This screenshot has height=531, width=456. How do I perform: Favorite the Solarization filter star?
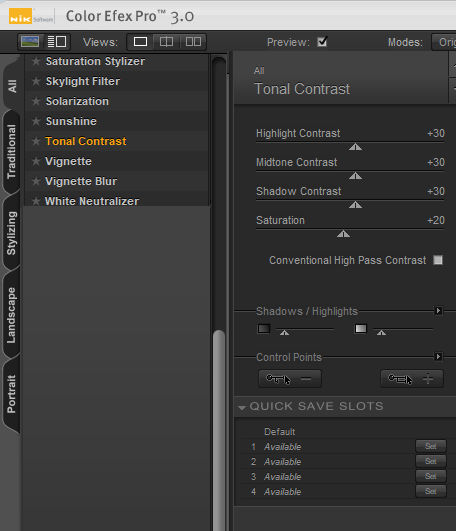point(36,101)
